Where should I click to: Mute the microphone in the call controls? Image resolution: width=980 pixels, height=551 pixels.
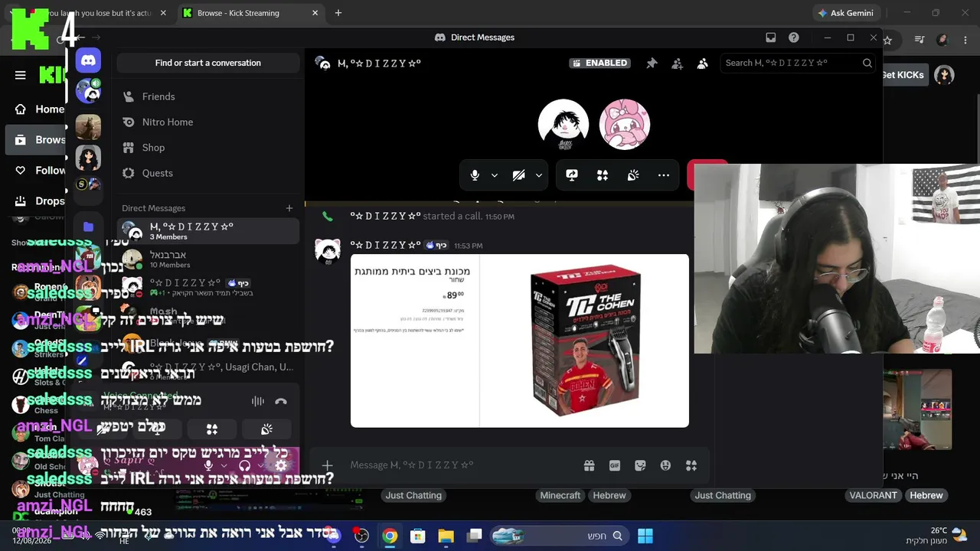(475, 175)
